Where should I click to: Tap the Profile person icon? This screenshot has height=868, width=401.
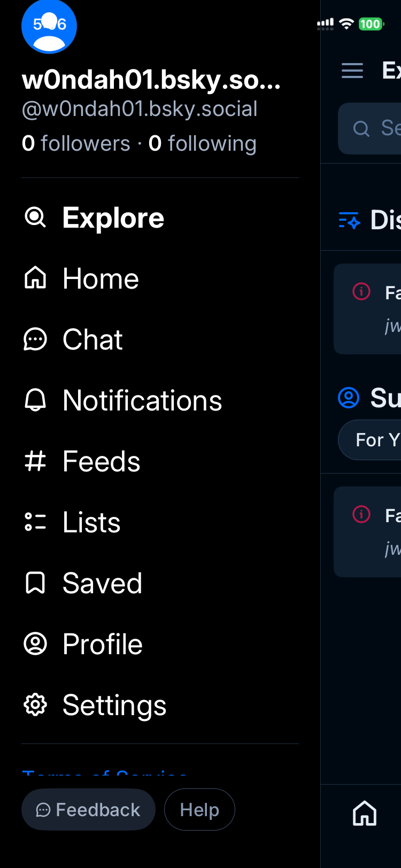(35, 644)
